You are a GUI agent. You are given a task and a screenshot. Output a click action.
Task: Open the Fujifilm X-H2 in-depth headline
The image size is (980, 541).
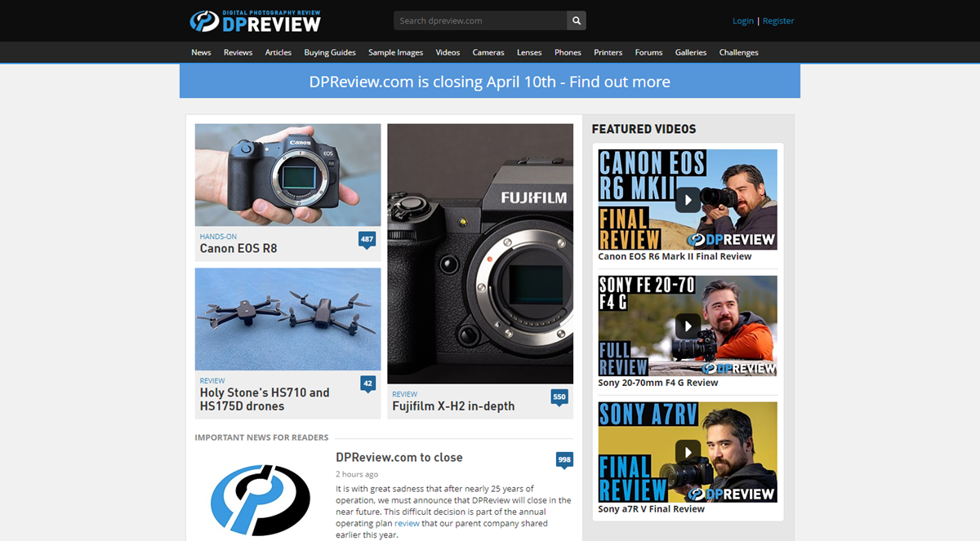(x=453, y=406)
